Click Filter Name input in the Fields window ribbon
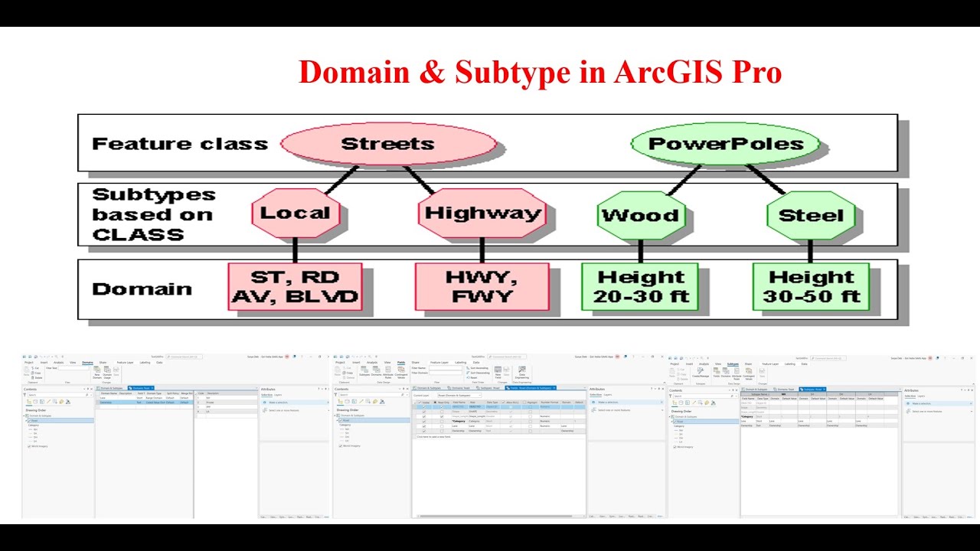 [x=446, y=368]
